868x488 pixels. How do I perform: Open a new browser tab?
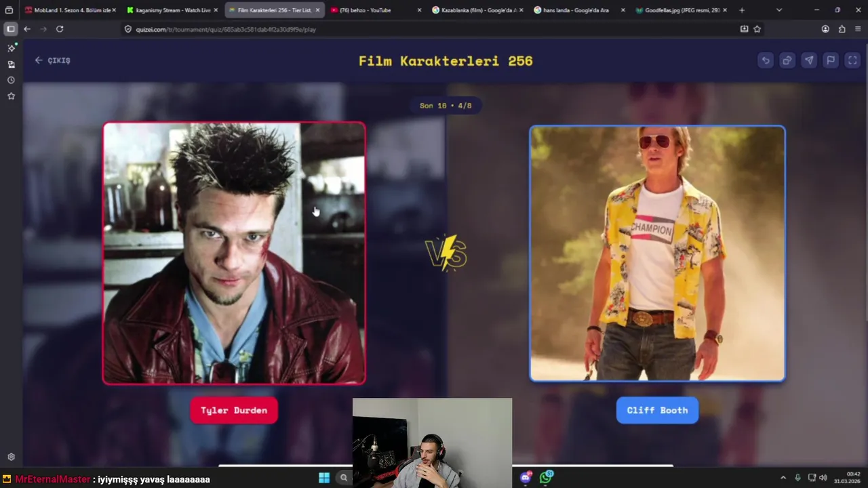pyautogui.click(x=741, y=10)
